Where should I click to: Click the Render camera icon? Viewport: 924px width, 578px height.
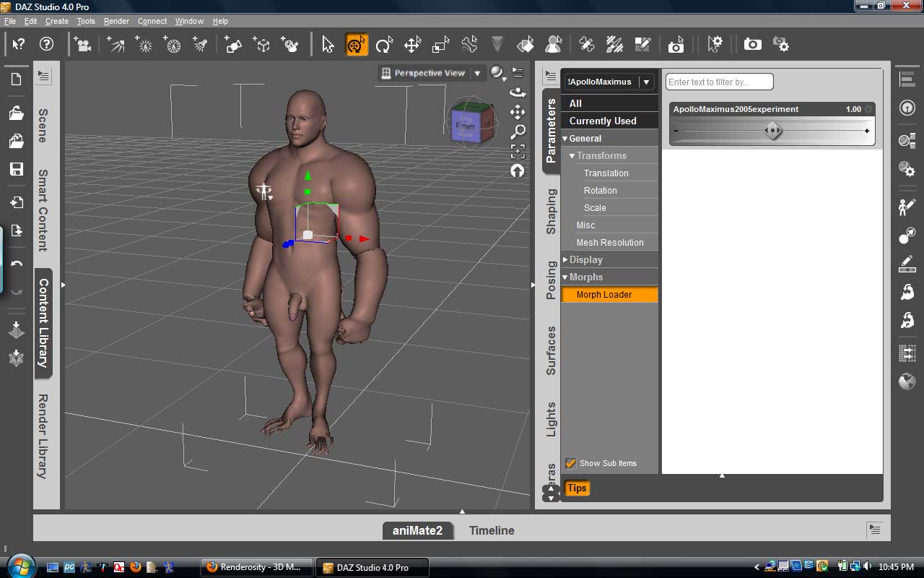point(752,45)
